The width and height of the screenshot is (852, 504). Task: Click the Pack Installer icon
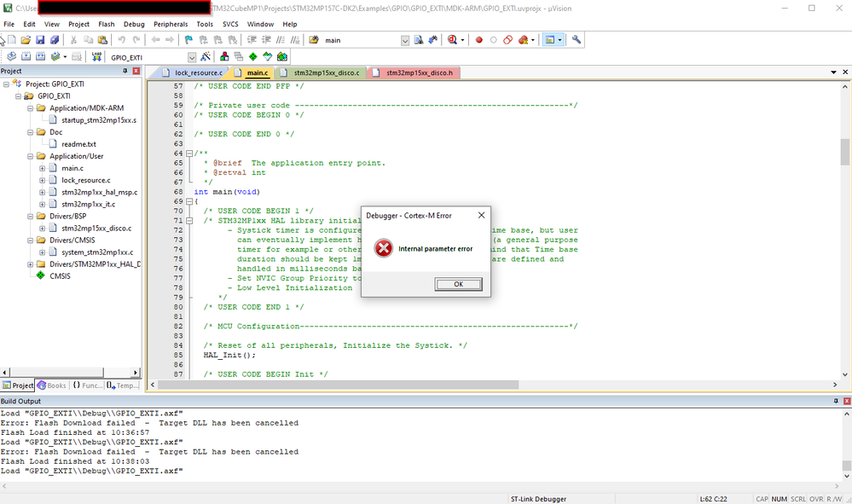coord(282,56)
